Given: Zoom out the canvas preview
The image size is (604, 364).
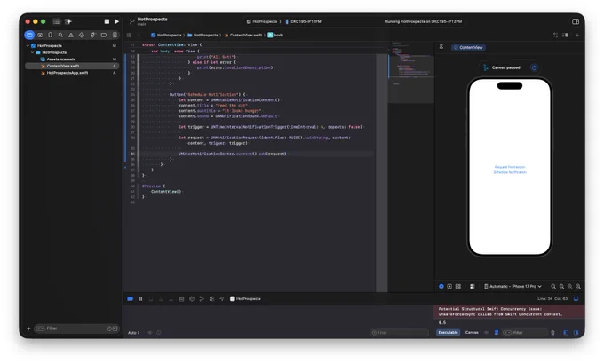Looking at the screenshot, I should point(553,287).
